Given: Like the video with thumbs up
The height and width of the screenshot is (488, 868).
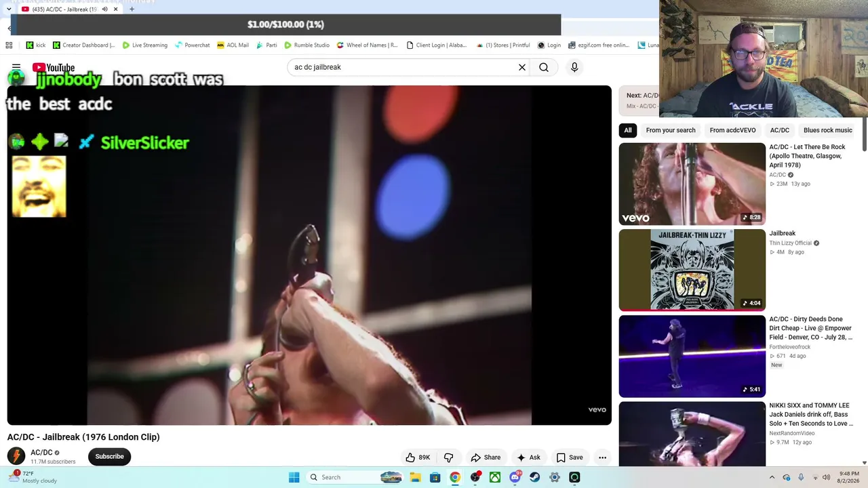Looking at the screenshot, I should click(x=418, y=457).
